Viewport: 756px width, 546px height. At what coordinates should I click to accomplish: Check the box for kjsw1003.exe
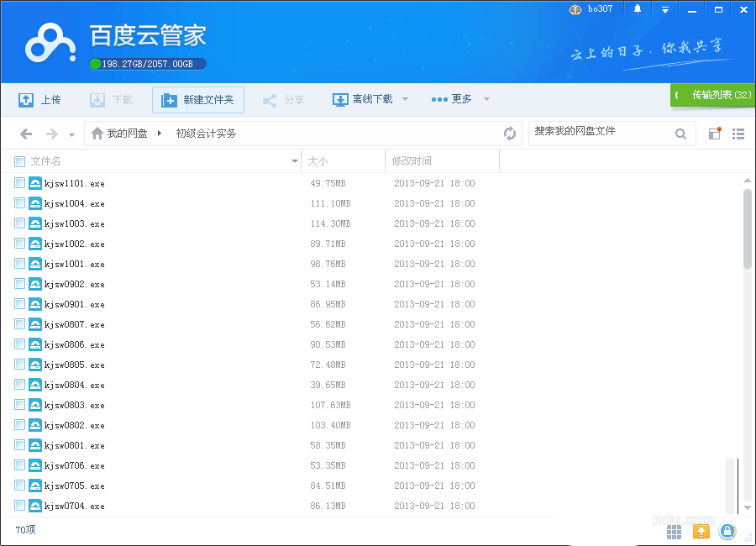19,223
